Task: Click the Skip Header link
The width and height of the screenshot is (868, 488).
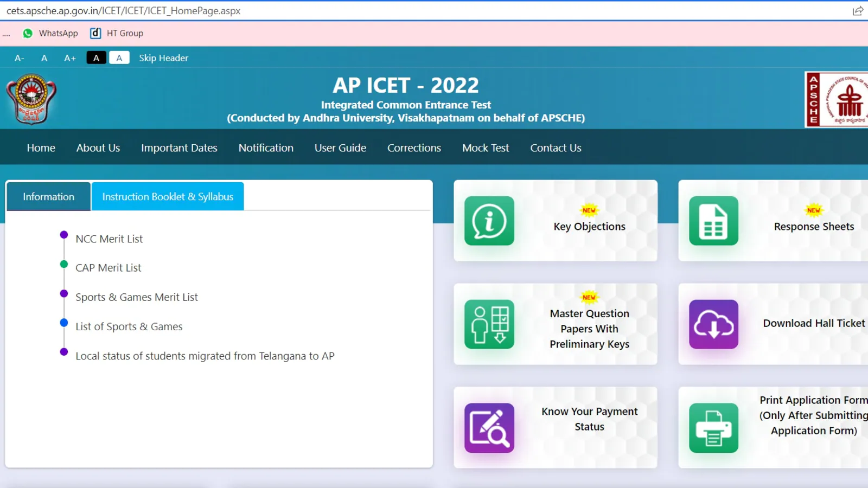Action: point(163,58)
